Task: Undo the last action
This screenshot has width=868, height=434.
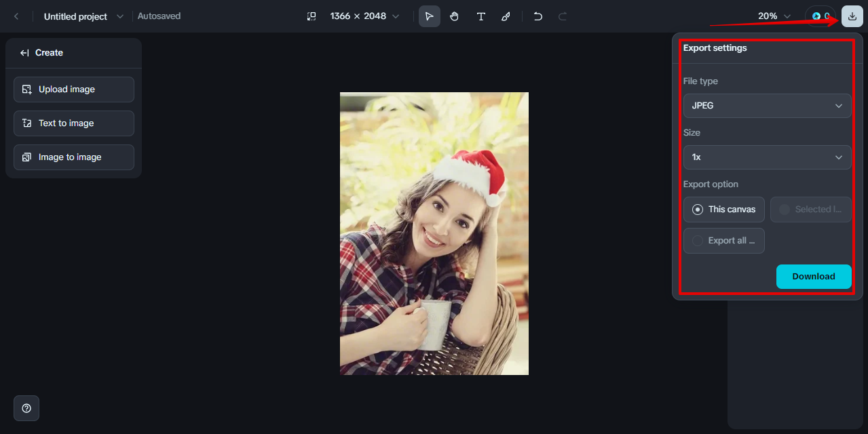Action: click(538, 16)
